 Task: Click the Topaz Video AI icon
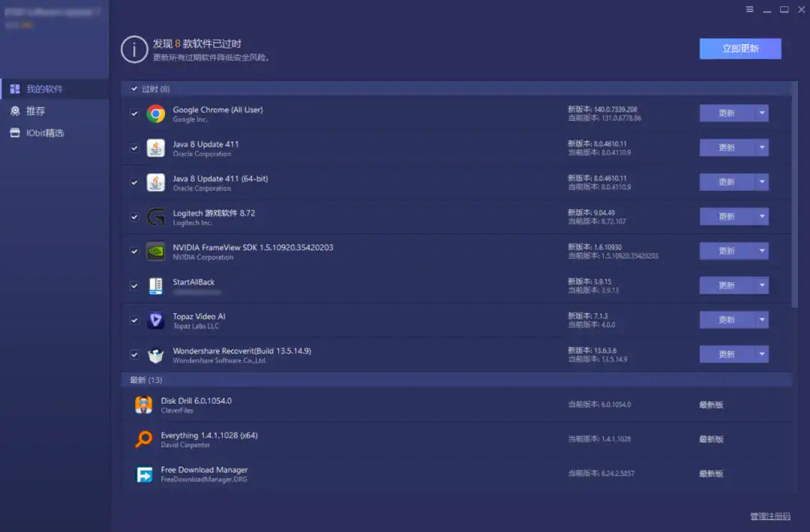pyautogui.click(x=155, y=320)
